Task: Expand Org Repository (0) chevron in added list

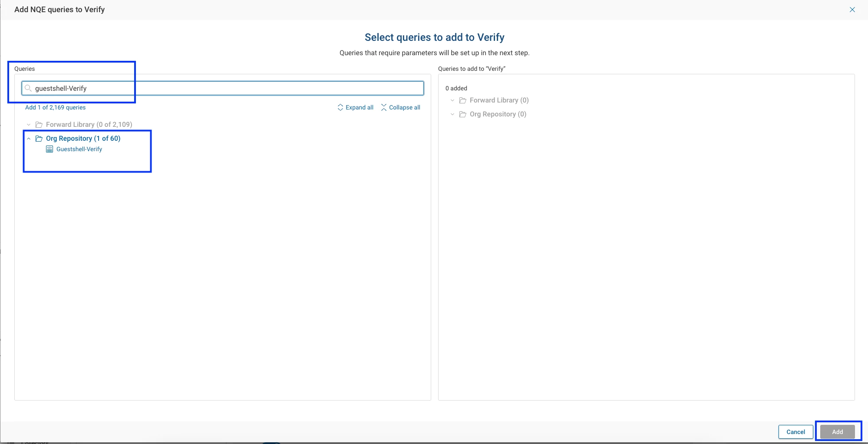Action: coord(452,114)
